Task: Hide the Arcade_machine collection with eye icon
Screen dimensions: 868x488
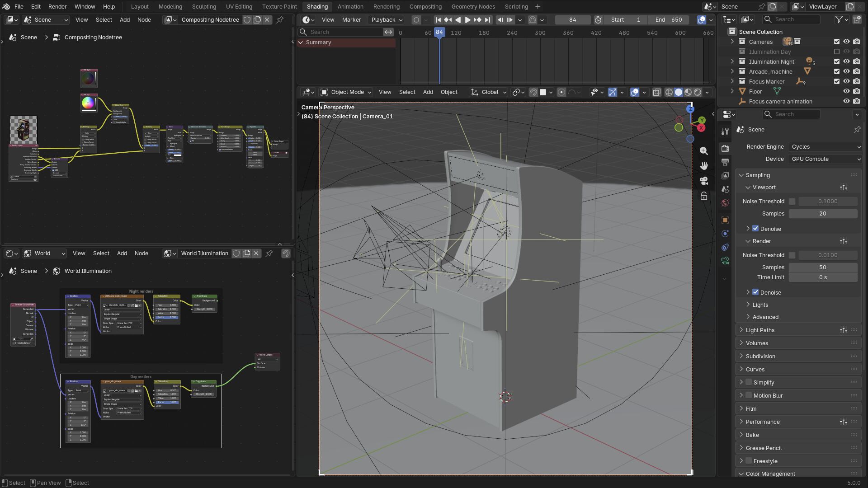Action: (846, 71)
